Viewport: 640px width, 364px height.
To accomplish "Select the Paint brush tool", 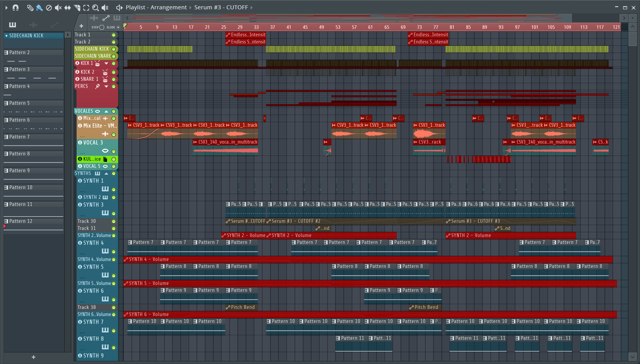I will (x=39, y=8).
